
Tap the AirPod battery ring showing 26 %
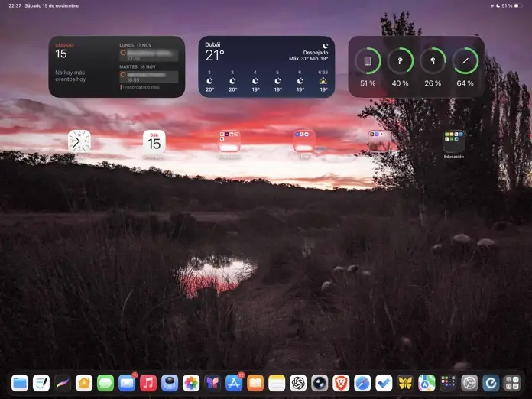[433, 60]
